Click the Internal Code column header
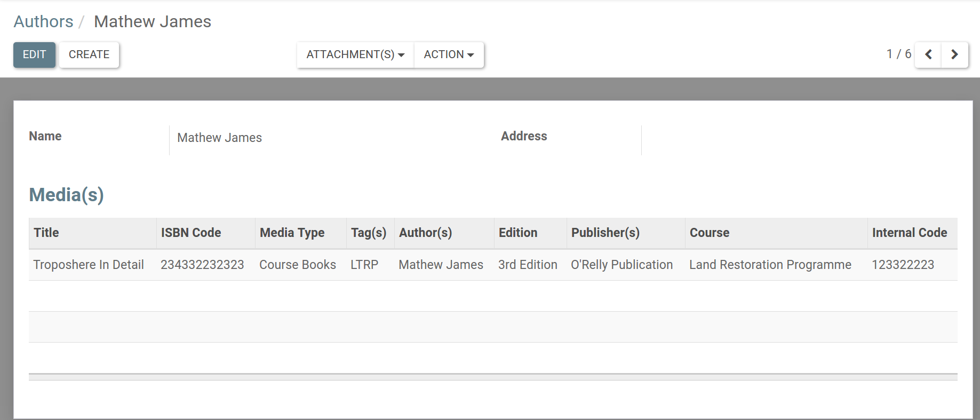Screen dimensions: 980x420 coord(909,233)
